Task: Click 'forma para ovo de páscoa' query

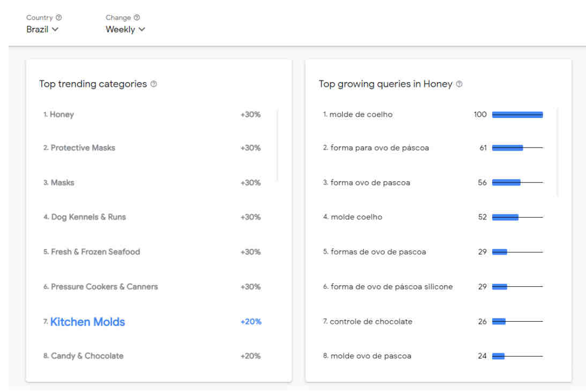Action: pyautogui.click(x=380, y=147)
